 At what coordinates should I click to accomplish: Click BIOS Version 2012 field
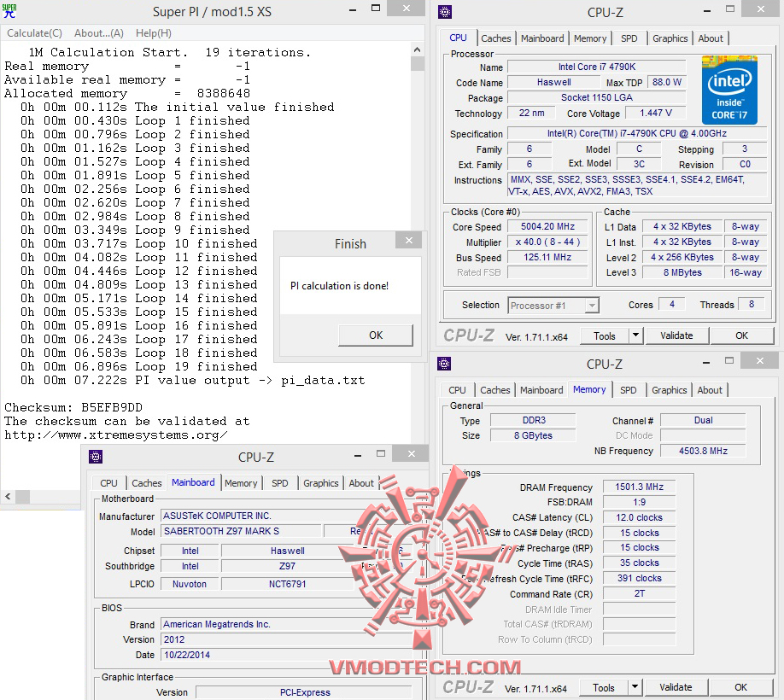tap(286, 639)
